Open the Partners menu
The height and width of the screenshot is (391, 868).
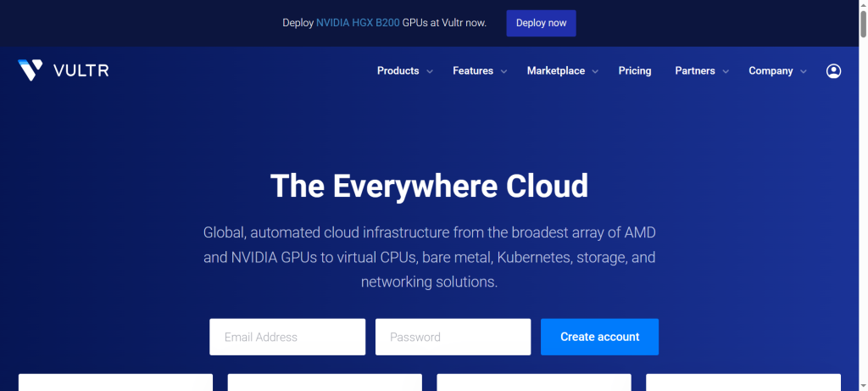(695, 71)
